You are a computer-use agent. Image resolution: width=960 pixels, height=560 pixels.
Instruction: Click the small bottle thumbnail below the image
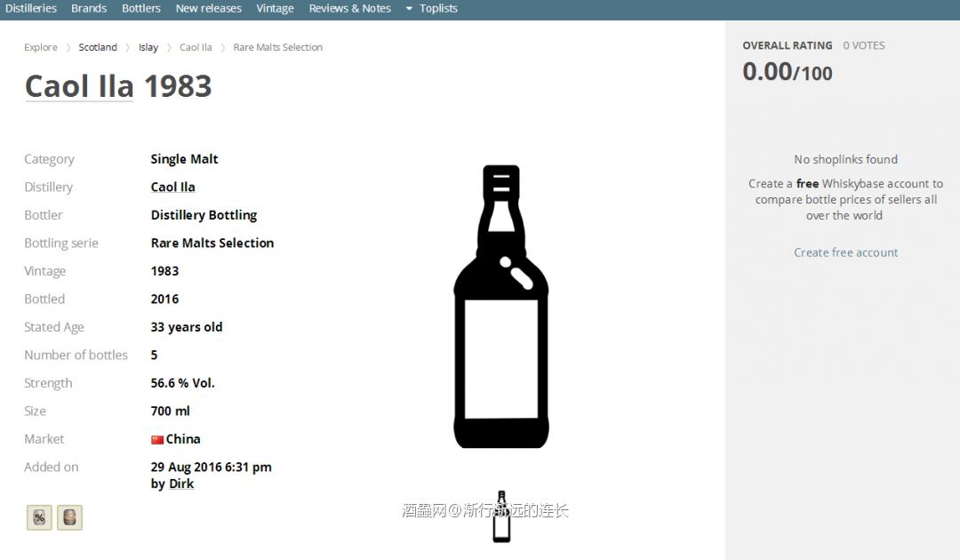click(x=501, y=516)
